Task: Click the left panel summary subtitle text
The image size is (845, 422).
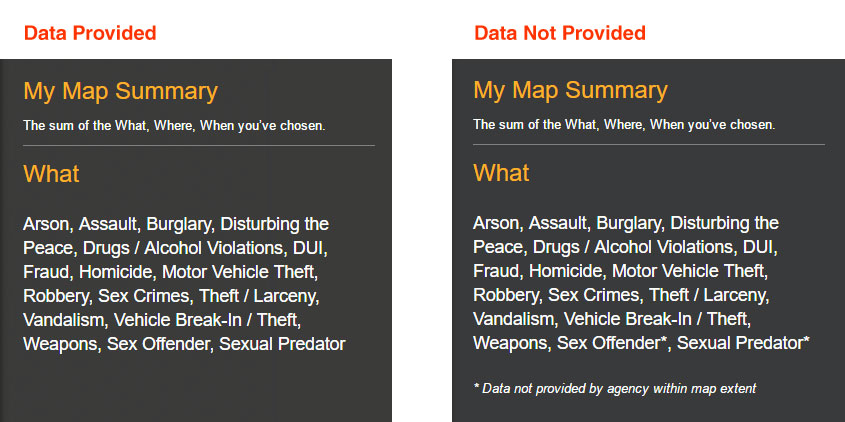Action: (x=174, y=126)
